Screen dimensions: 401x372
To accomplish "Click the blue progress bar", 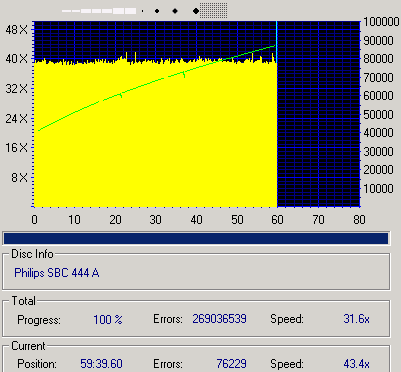I will (196, 239).
